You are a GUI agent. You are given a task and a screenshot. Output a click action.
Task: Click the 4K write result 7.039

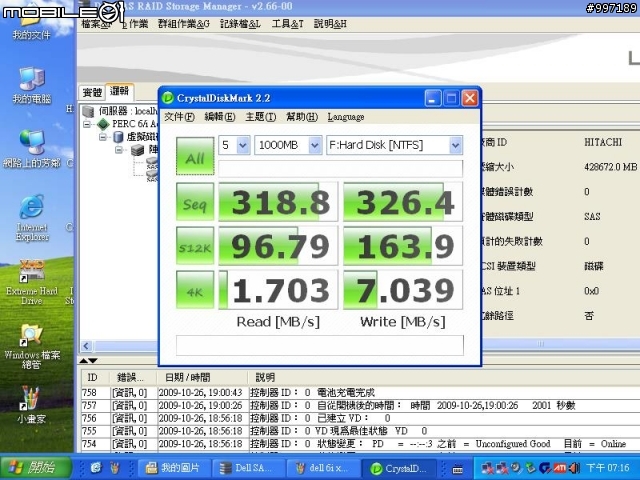(x=403, y=290)
